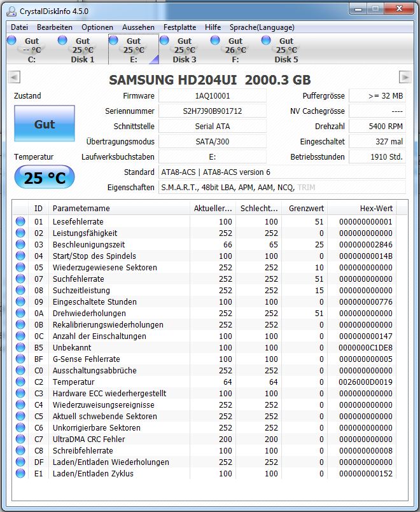Click the Betriebsstunden value 1910 Std.
Viewport: 420px width, 512px height.
point(377,157)
